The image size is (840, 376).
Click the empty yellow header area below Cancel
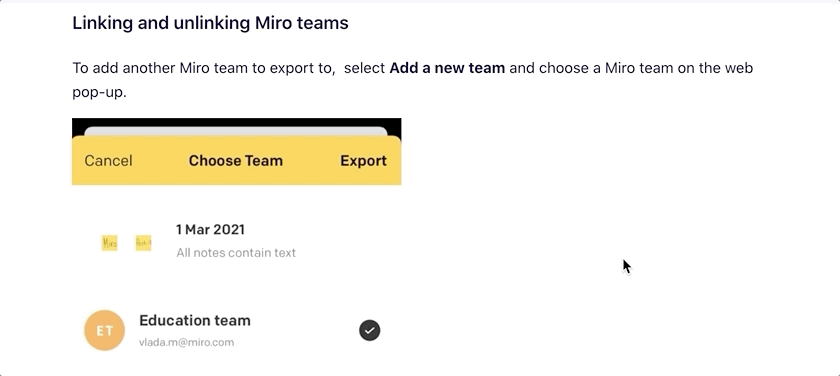click(108, 178)
